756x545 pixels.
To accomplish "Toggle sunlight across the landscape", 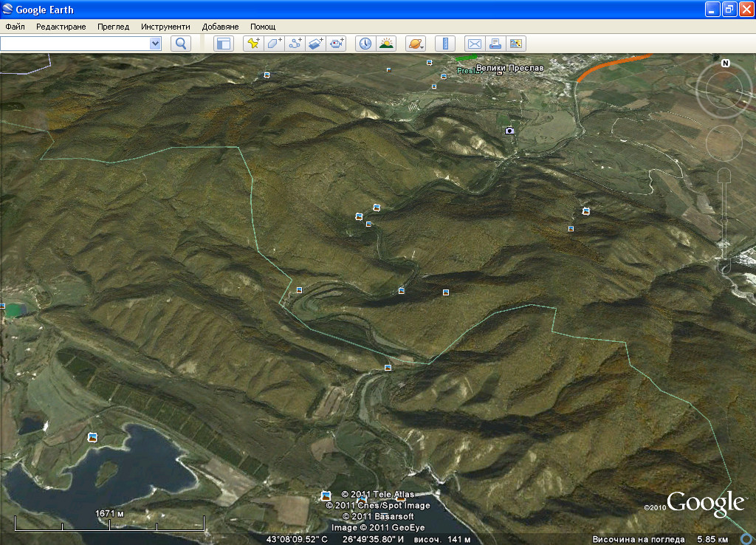I will pos(387,44).
